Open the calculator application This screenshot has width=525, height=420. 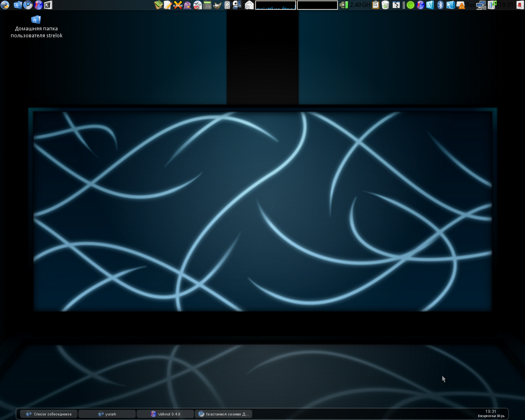tap(207, 5)
